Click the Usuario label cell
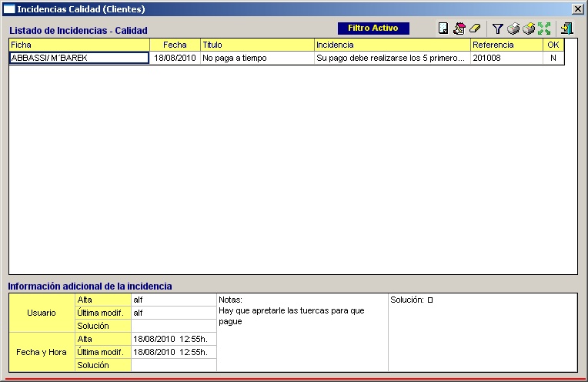 (x=42, y=313)
